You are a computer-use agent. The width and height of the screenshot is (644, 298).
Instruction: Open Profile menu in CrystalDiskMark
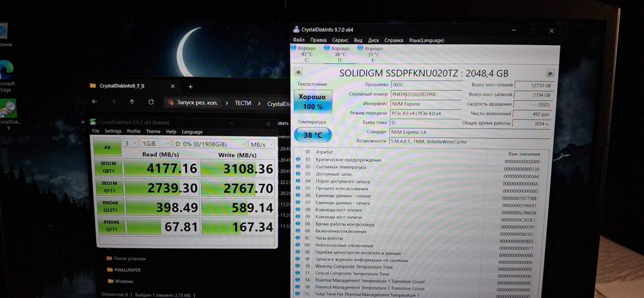tap(133, 132)
